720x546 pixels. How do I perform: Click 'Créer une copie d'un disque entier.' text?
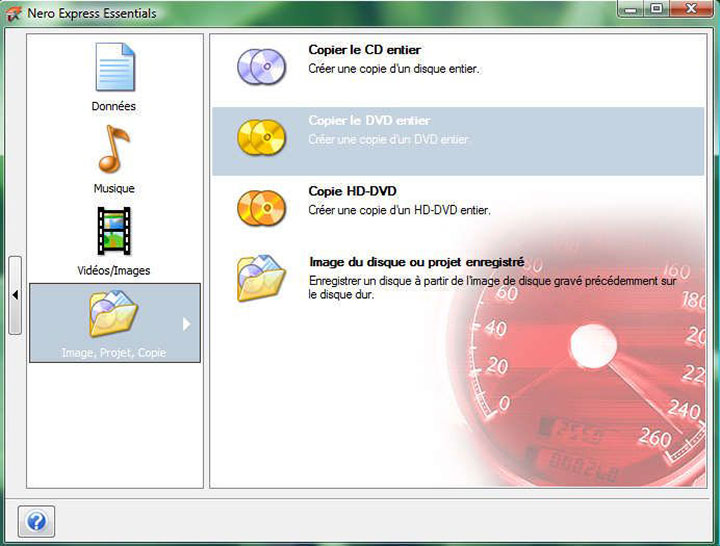(x=394, y=69)
